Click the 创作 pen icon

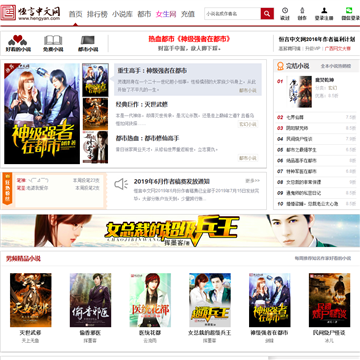pyautogui.click(x=302, y=10)
